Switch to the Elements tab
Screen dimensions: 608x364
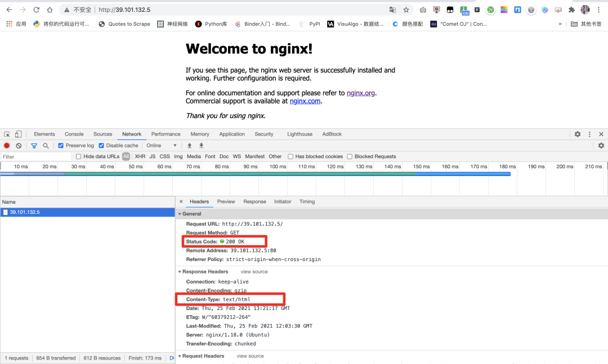pos(44,134)
